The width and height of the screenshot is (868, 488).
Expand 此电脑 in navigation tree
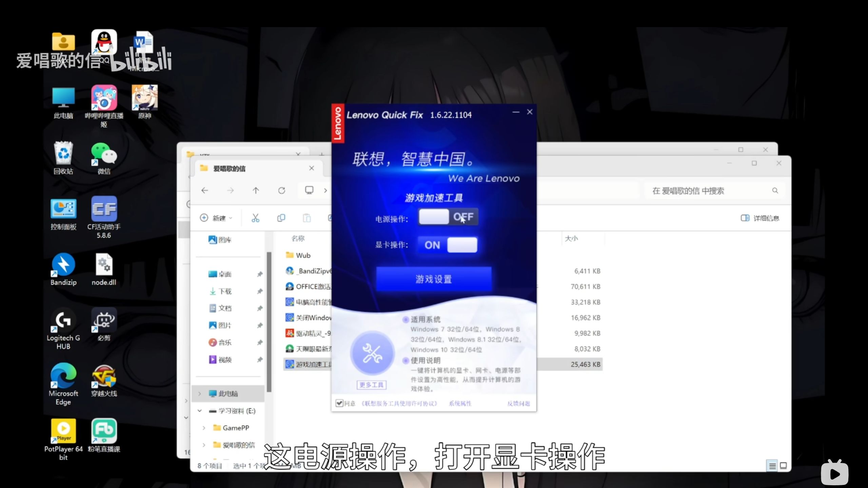point(200,393)
